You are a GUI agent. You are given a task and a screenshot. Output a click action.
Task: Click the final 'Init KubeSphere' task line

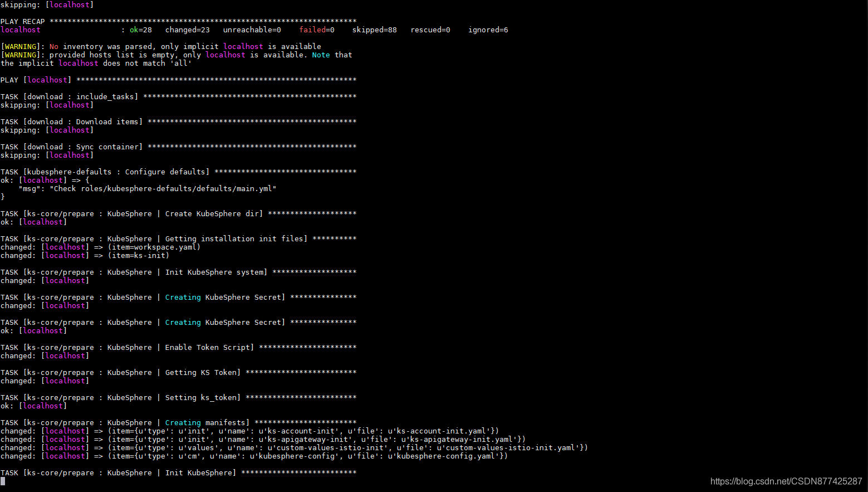tap(178, 473)
